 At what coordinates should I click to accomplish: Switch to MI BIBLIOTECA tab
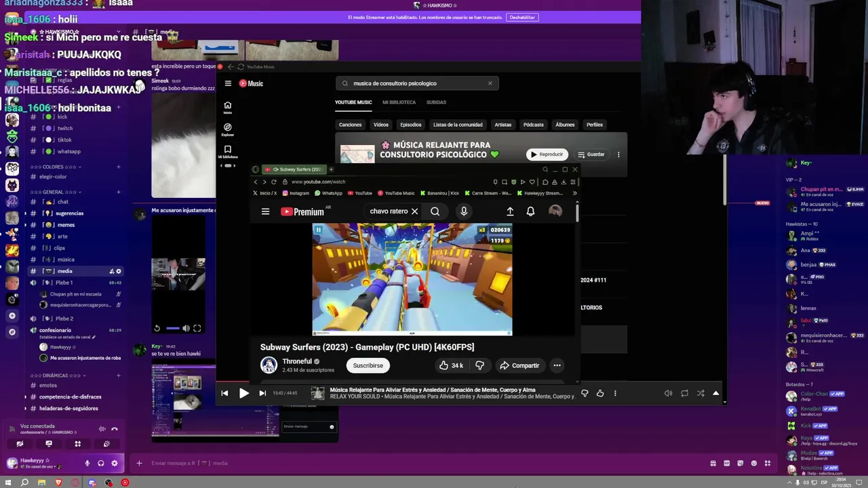coord(399,102)
